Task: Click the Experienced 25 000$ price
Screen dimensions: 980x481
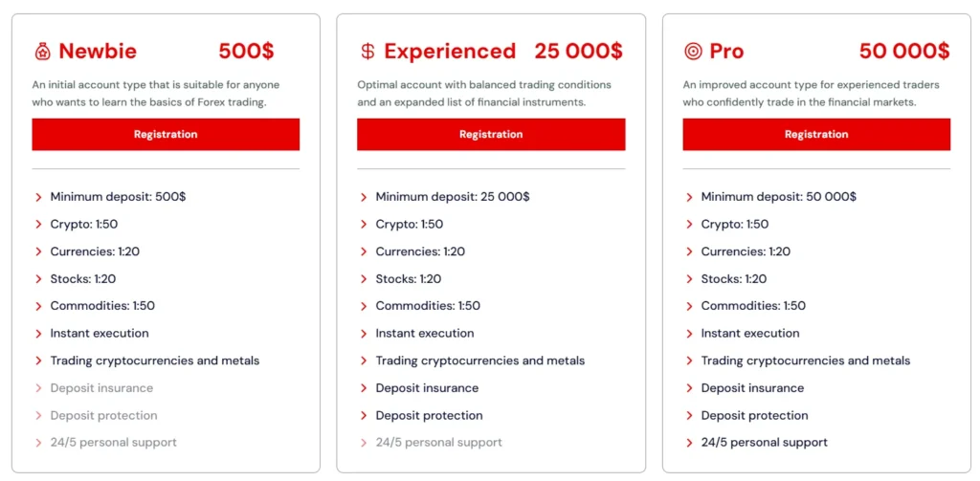Action: tap(578, 52)
